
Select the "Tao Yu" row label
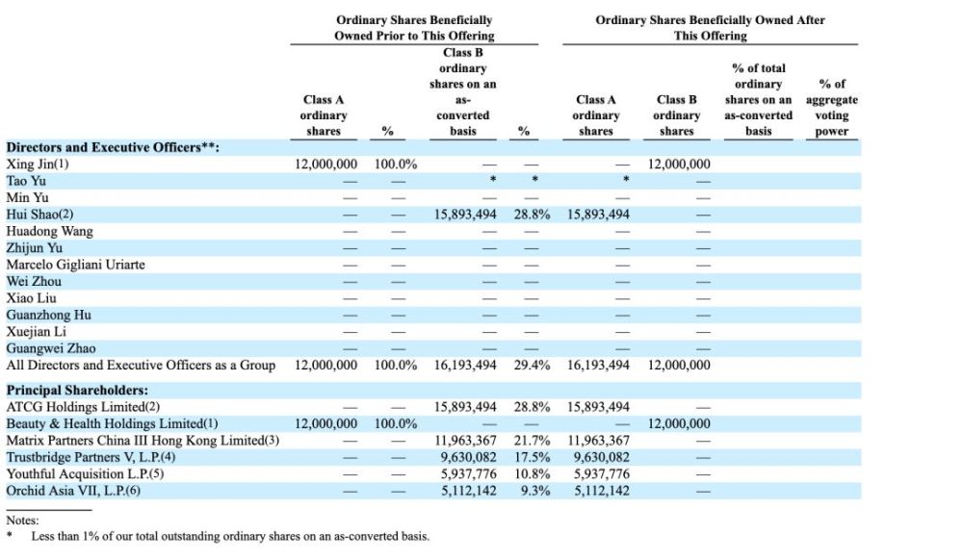[x=26, y=181]
